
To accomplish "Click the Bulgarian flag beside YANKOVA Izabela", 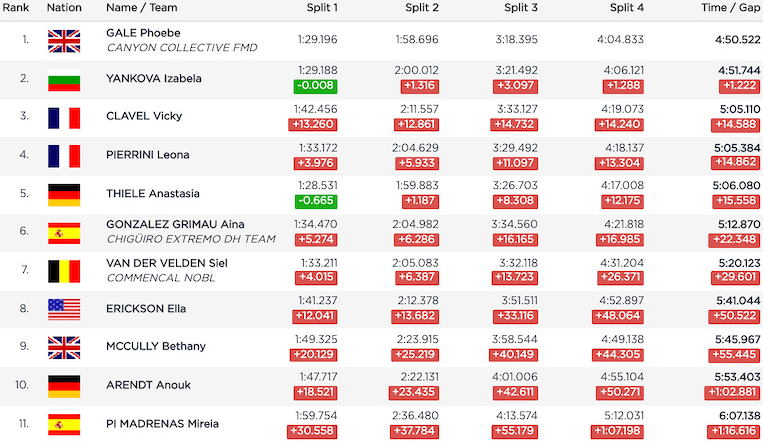I will click(64, 79).
